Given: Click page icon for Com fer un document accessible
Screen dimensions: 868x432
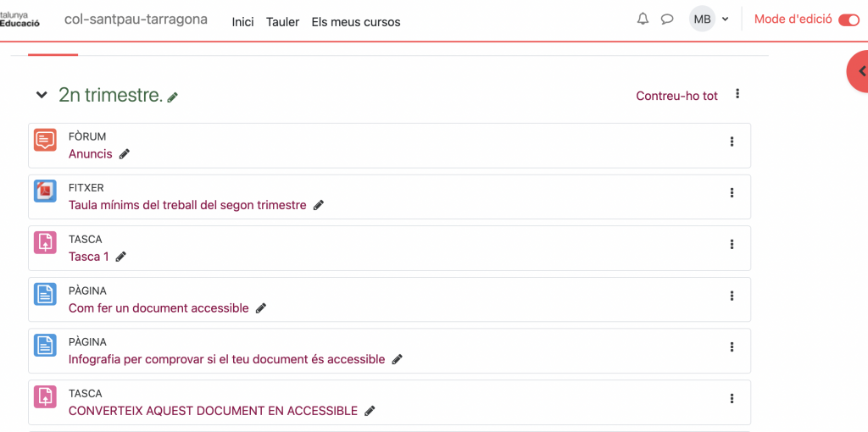Looking at the screenshot, I should click(45, 294).
